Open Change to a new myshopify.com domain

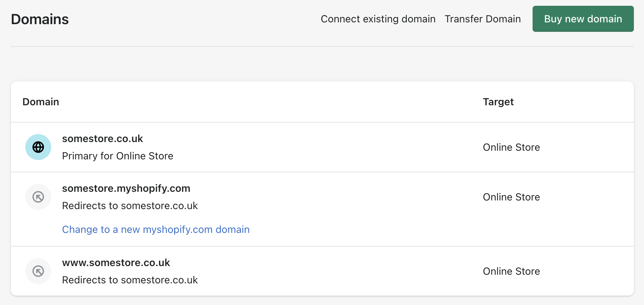point(156,229)
